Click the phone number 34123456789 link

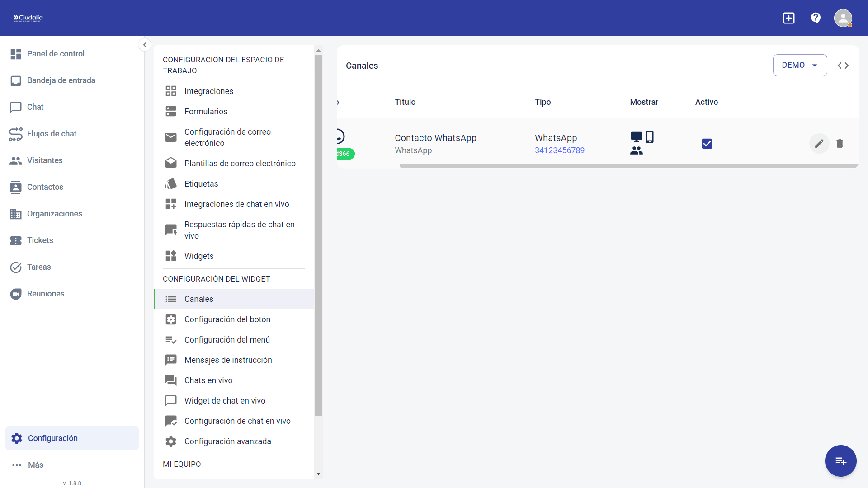(x=559, y=150)
